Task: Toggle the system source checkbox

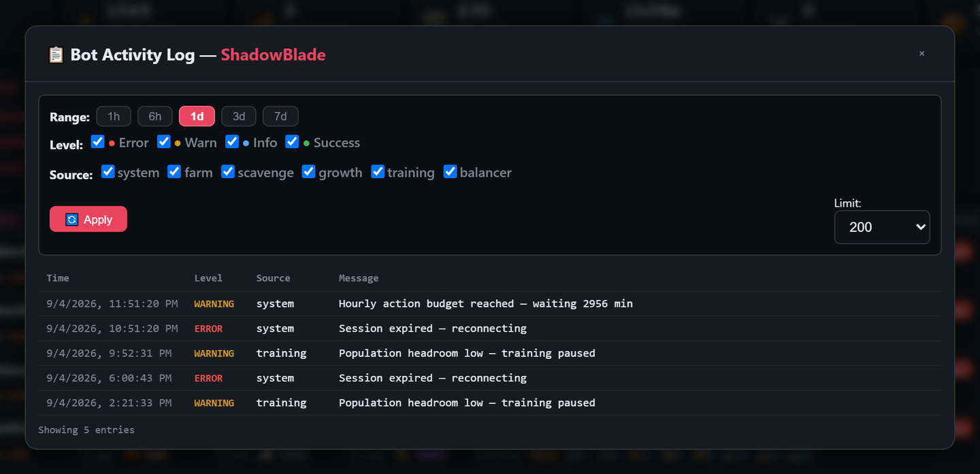Action: tap(108, 171)
